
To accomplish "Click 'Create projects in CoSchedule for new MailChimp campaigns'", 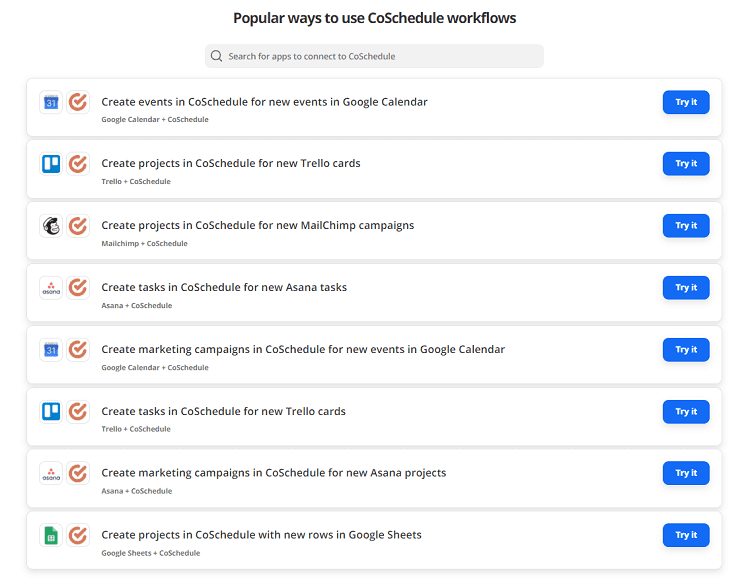I will tap(257, 225).
